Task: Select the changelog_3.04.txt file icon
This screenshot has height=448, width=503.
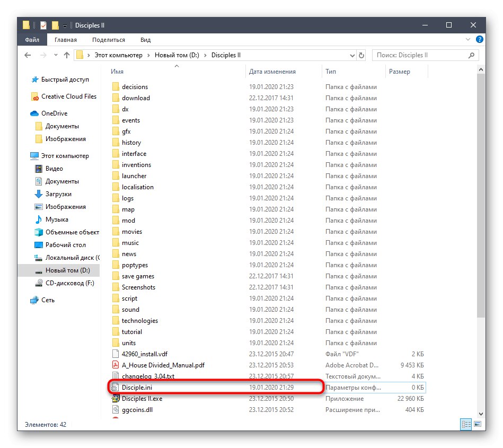Action: pos(115,375)
